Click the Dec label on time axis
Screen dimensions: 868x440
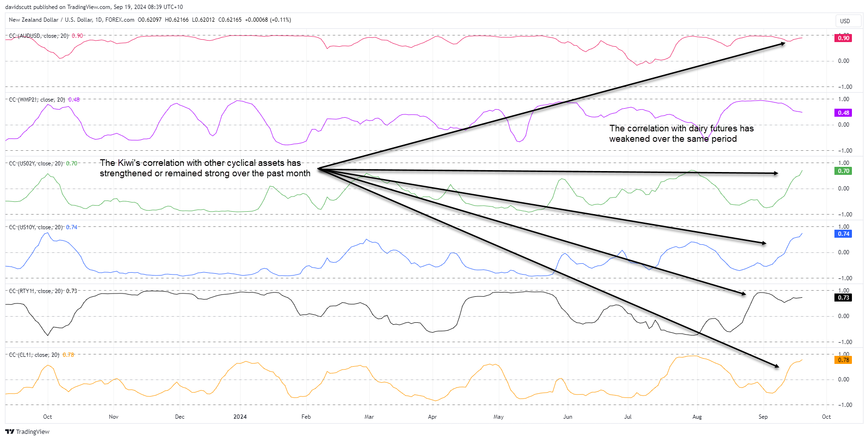[180, 417]
